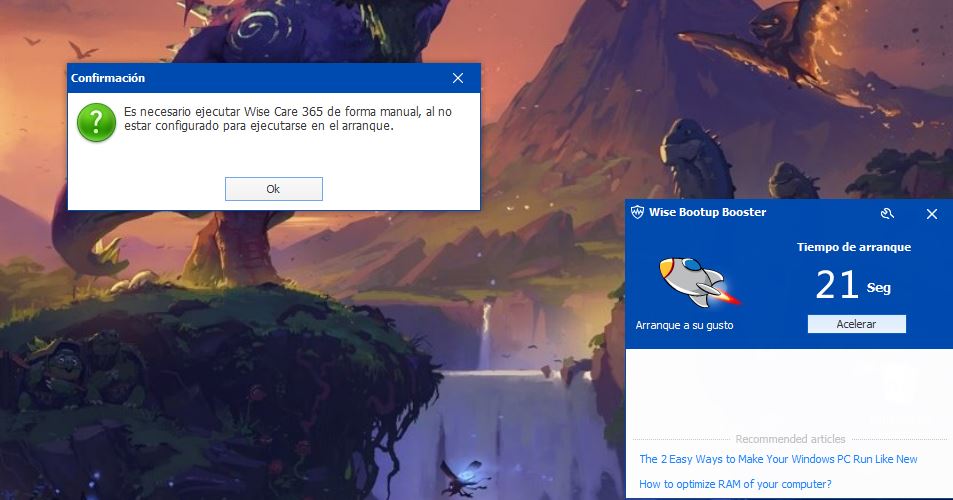Click the green question mark icon
This screenshot has width=953, height=500.
pos(97,122)
